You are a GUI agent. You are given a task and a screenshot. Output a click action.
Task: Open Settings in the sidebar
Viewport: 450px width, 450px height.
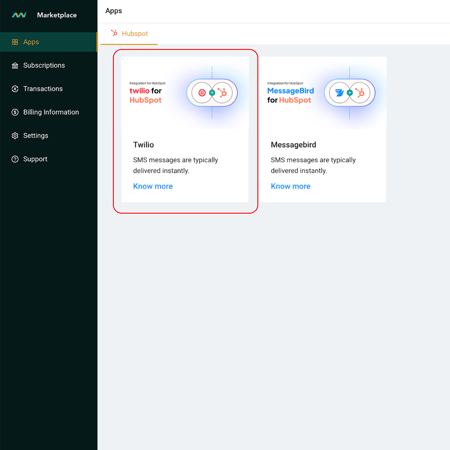[49, 136]
